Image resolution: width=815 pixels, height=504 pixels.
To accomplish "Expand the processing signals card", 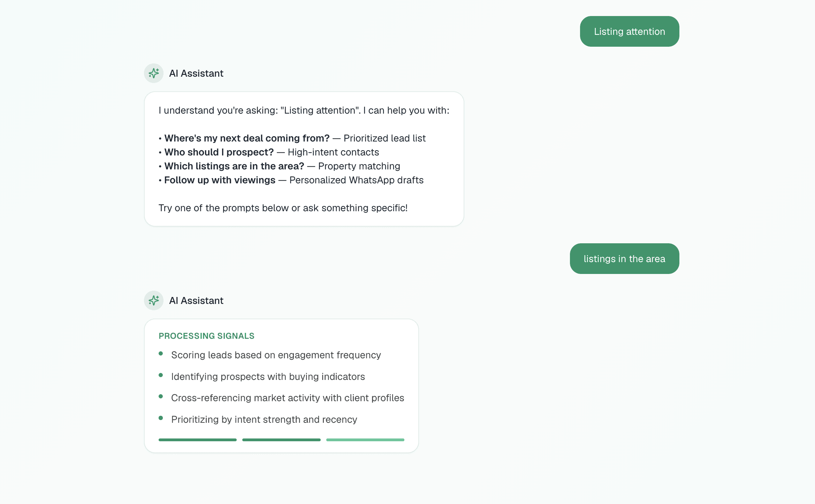I will pyautogui.click(x=281, y=383).
